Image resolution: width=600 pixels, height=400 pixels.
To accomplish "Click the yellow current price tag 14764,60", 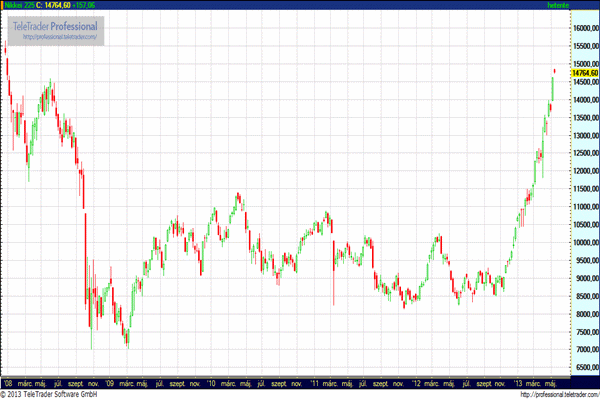I will coord(584,73).
